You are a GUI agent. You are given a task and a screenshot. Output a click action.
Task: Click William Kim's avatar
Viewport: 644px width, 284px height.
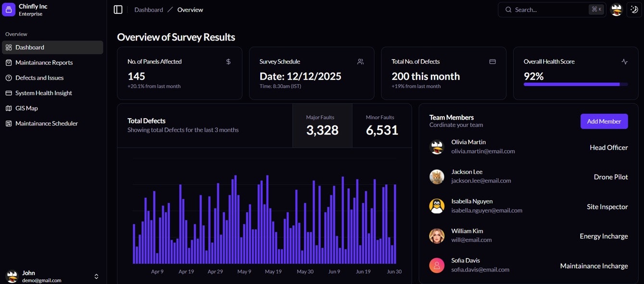[x=437, y=236]
